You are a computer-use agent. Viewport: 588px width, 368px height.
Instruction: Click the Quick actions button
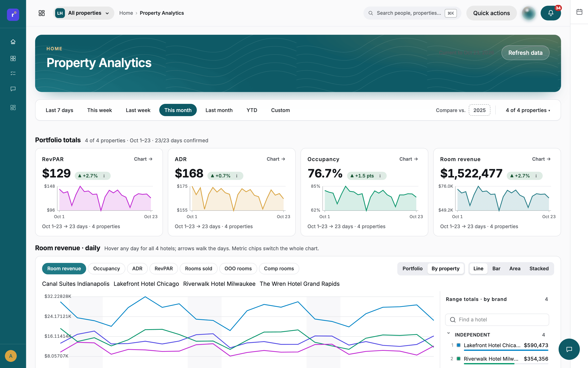[x=491, y=13]
